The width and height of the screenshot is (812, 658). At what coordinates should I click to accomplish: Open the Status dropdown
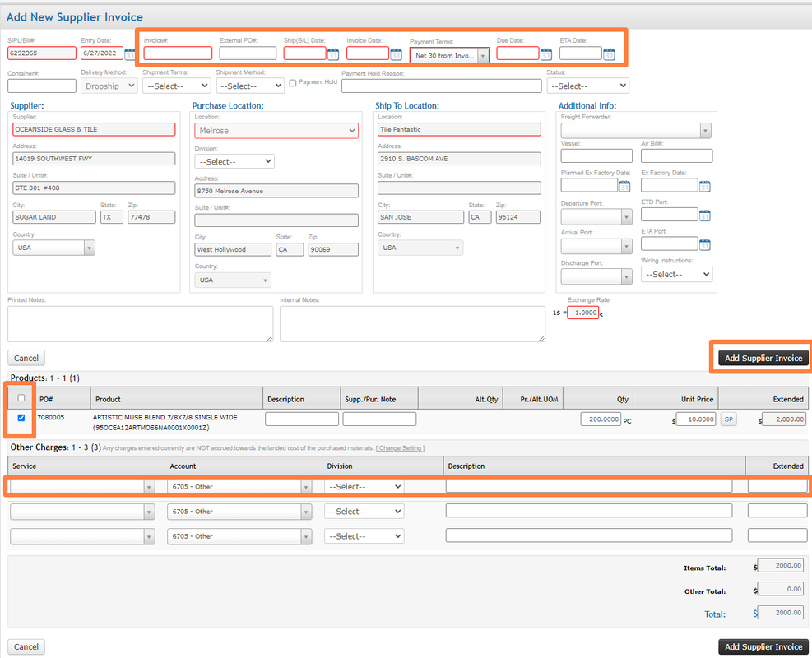tap(587, 86)
